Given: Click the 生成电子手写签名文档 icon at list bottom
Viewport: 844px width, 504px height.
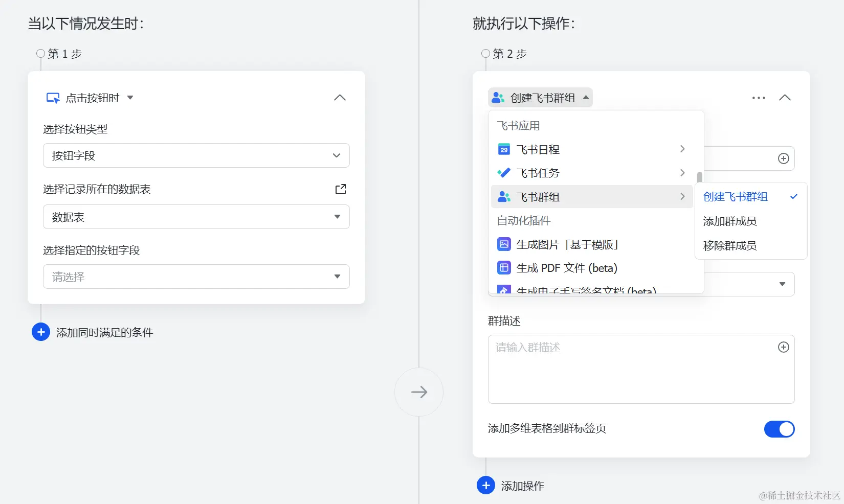Looking at the screenshot, I should coord(504,290).
